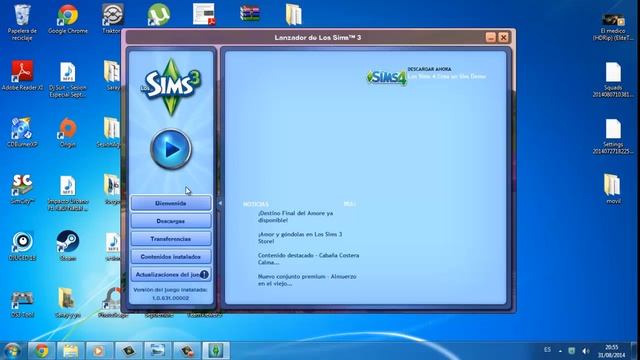
Task: Click the exclamation alert icon on Actualizaciones
Action: tap(204, 275)
